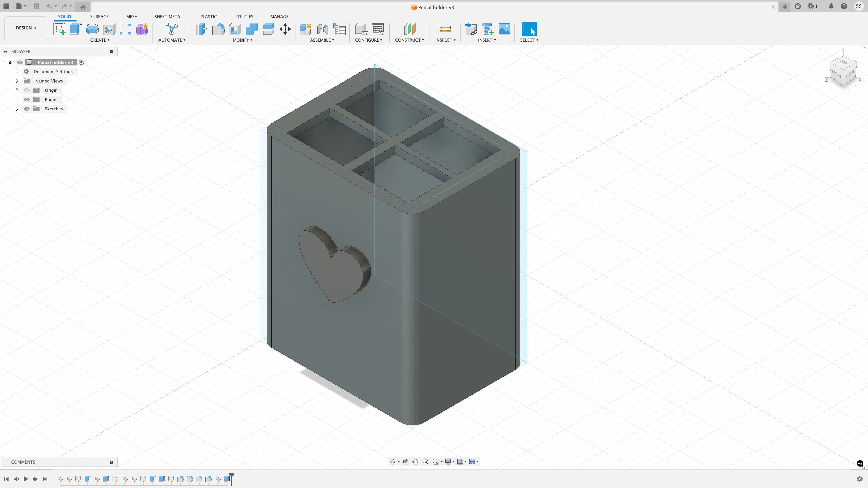Click the Fillet tool in Modify
The height and width of the screenshot is (488, 868).
point(218,29)
